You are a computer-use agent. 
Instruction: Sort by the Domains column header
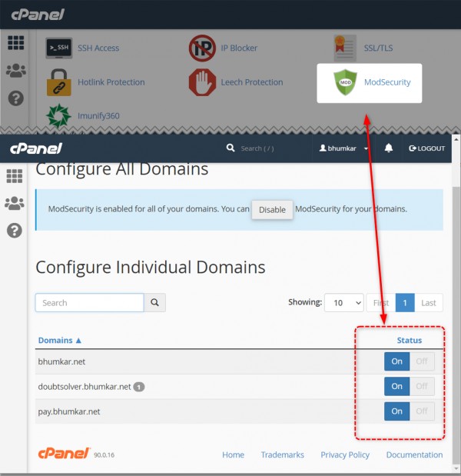[x=59, y=340]
